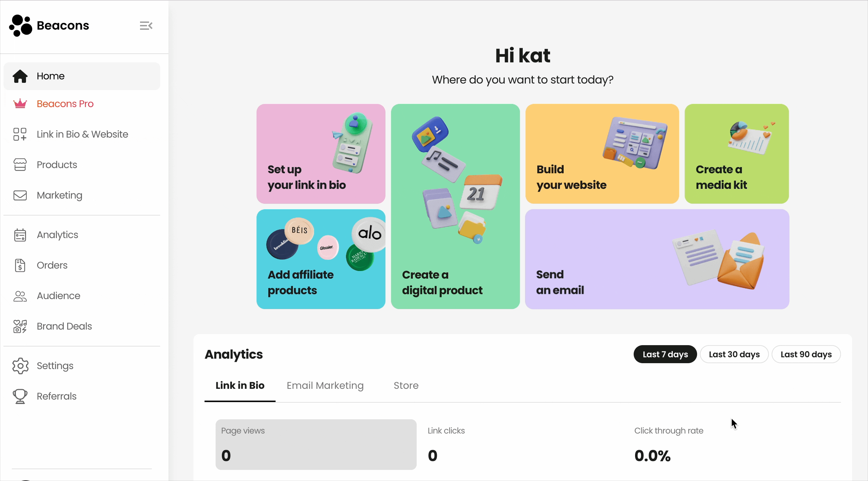Switch to the Store analytics tab
The image size is (868, 481).
click(406, 385)
